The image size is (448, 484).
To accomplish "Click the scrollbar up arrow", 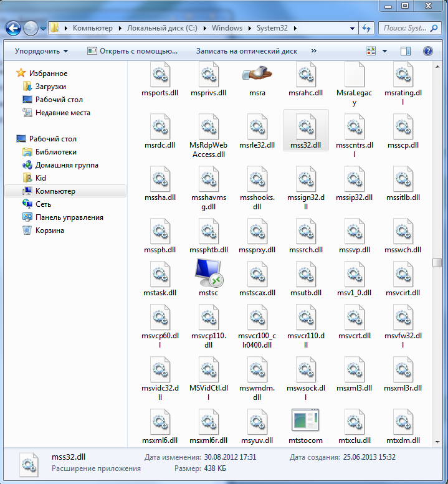I will pyautogui.click(x=437, y=67).
